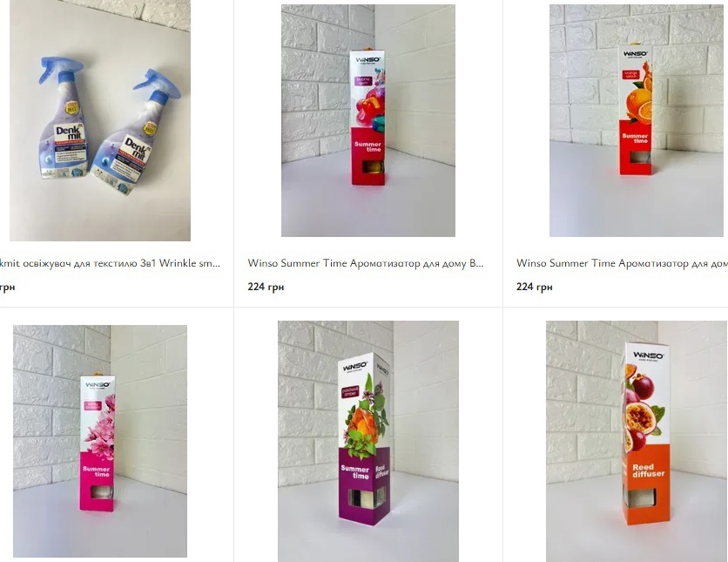Open the Denkmit spray bottles product photo
The width and height of the screenshot is (728, 562).
click(100, 120)
